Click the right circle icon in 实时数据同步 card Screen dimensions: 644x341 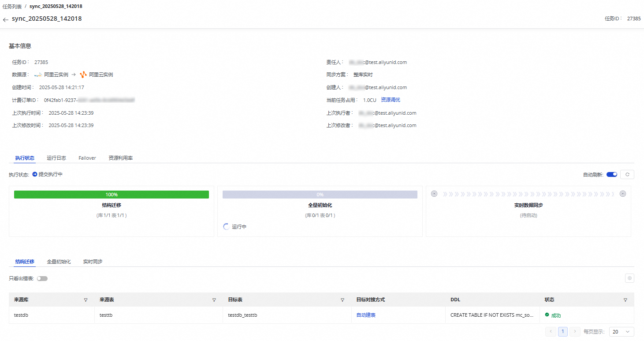point(623,194)
